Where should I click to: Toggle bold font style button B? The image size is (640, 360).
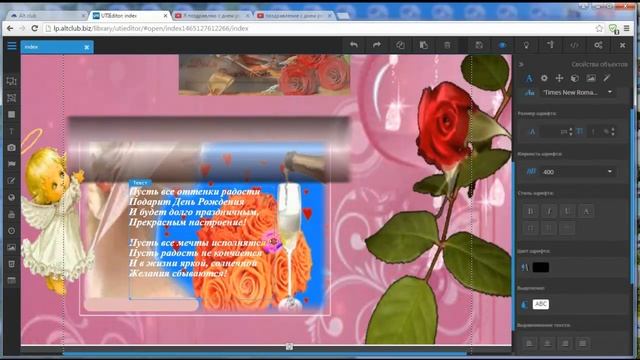pos(531,211)
